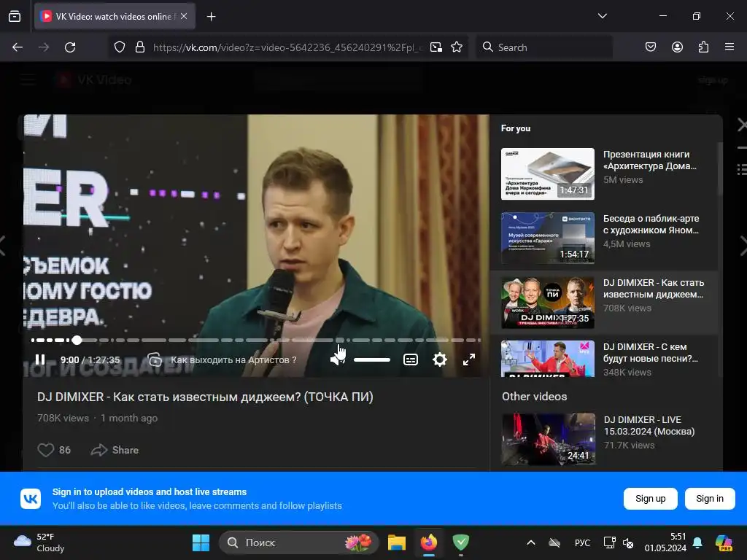Close the video overlay with X
Screen dimensions: 747x560
pos(741,125)
